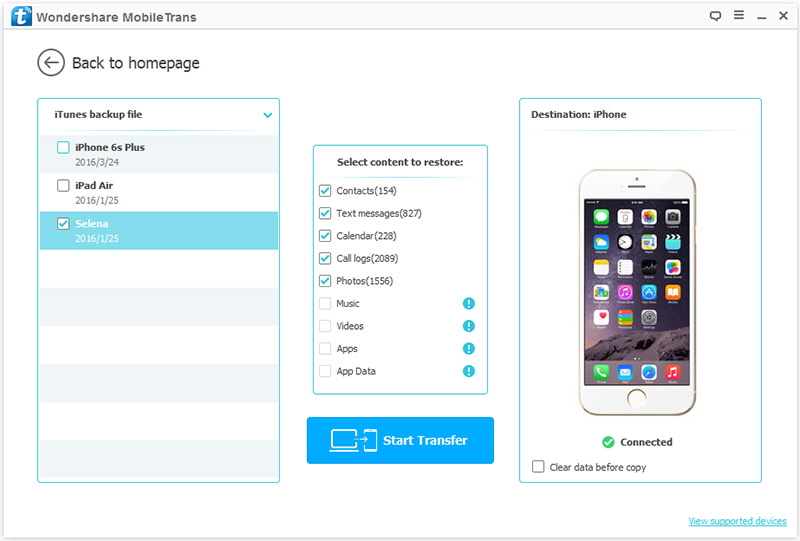The image size is (800, 541).
Task: Click the Select content to restore heading
Action: pyautogui.click(x=400, y=162)
